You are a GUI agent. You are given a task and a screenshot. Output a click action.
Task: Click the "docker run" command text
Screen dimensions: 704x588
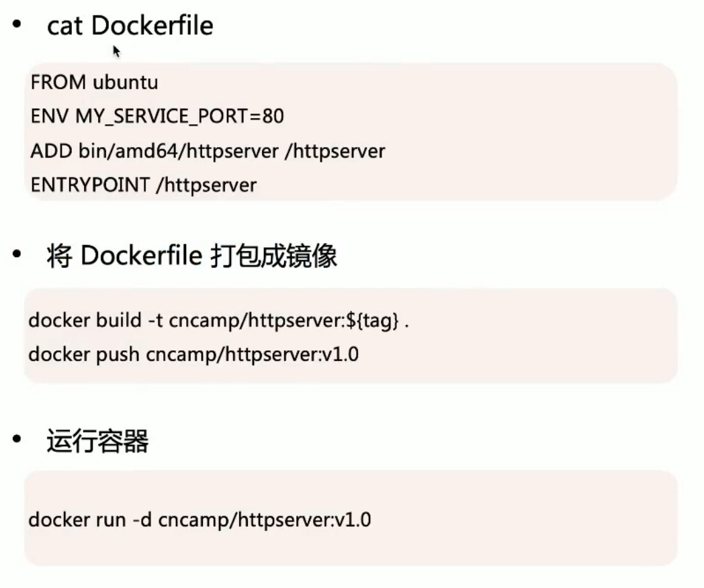[x=79, y=520]
